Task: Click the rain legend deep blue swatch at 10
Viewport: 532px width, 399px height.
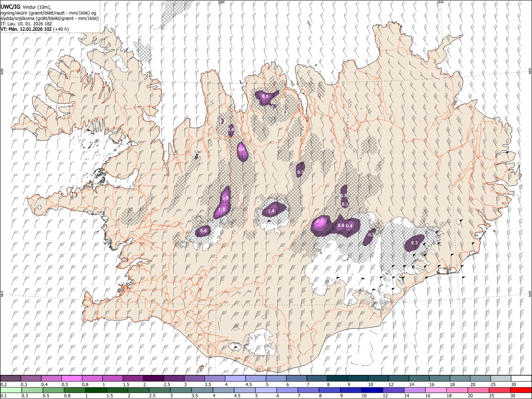Action: coord(372,390)
